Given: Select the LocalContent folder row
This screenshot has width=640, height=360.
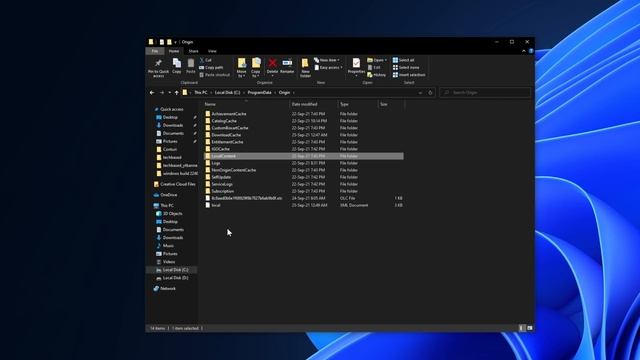Looking at the screenshot, I should 304,156.
